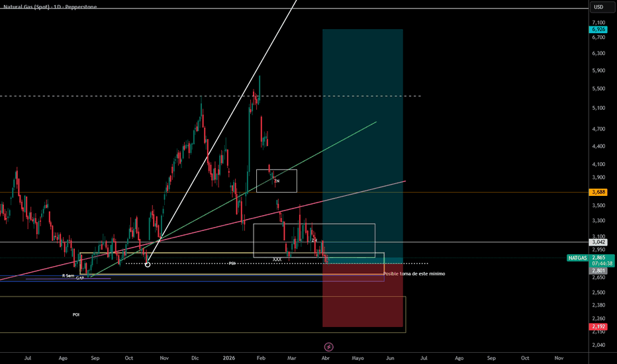
Task: Click the 4,400 price axis value
Action: 598,146
